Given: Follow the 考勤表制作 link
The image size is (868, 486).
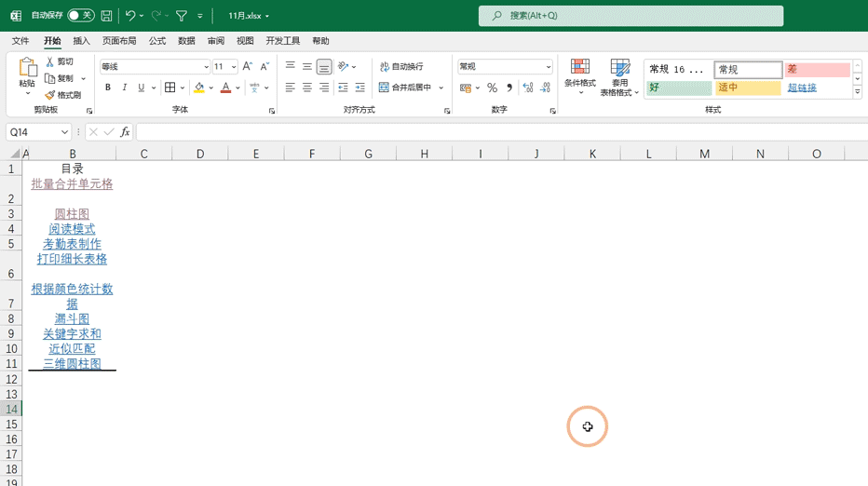Looking at the screenshot, I should pos(72,244).
